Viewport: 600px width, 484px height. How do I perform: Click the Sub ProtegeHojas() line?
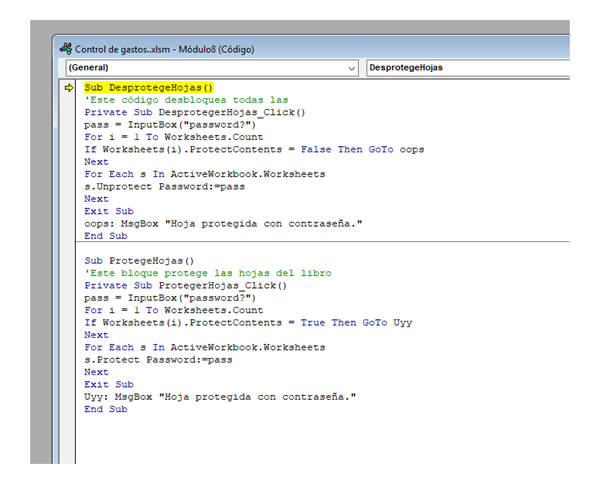139,261
